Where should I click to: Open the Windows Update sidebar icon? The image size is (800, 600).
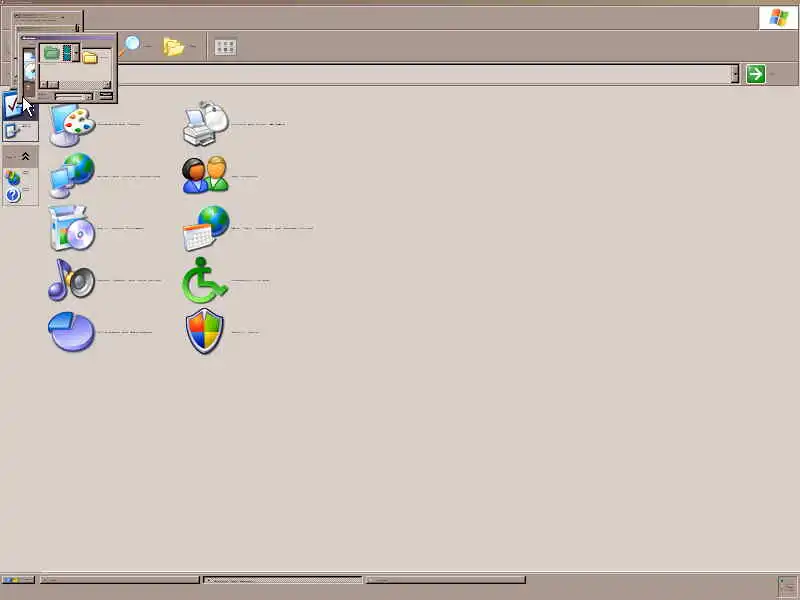(x=13, y=178)
